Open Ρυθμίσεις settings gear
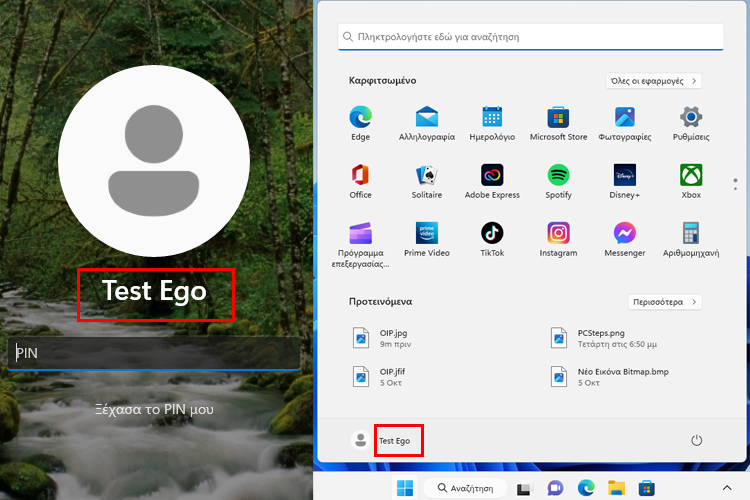 pos(691,123)
